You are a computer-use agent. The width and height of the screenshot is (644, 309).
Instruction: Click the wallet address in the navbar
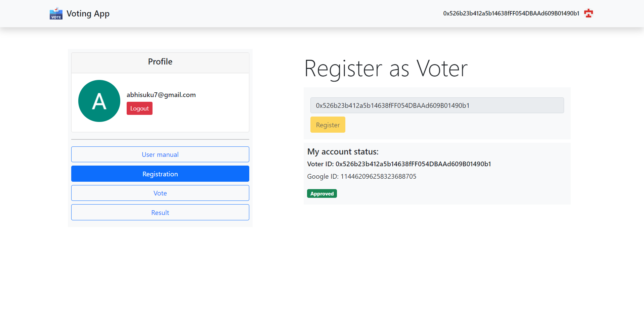click(x=511, y=13)
